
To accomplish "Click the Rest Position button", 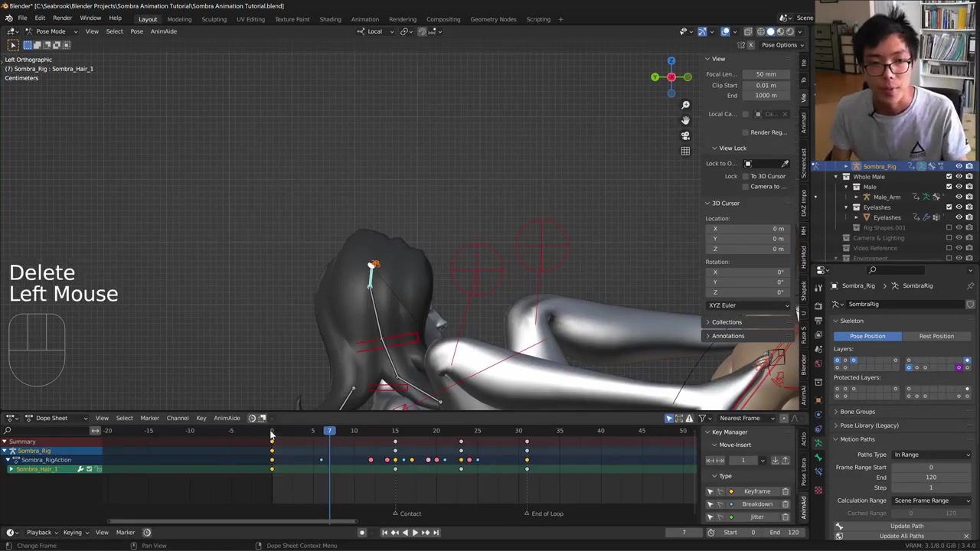I will pyautogui.click(x=936, y=336).
